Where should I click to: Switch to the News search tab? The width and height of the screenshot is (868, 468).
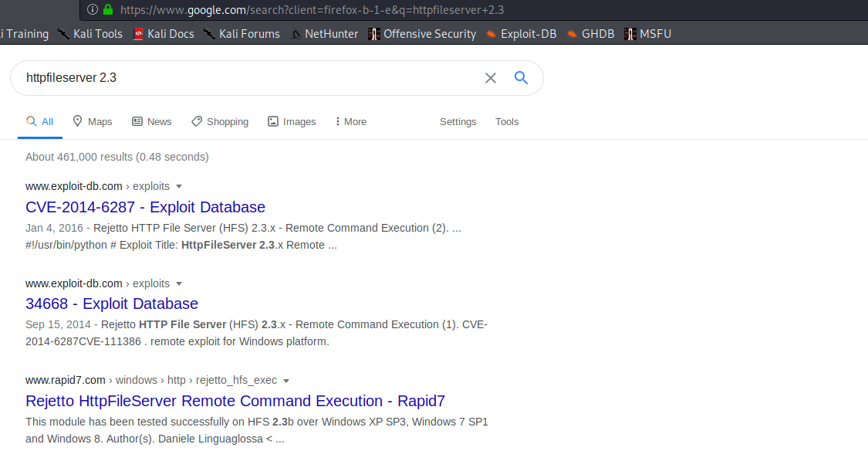152,122
